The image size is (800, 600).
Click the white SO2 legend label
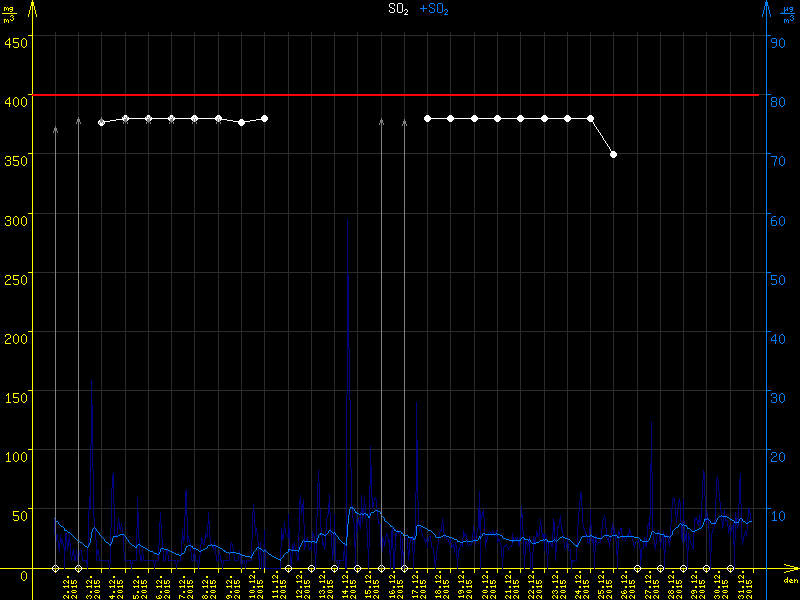(x=398, y=9)
